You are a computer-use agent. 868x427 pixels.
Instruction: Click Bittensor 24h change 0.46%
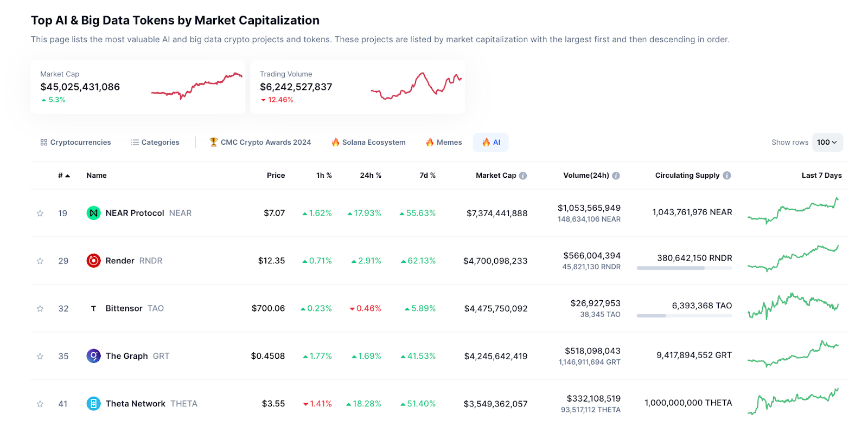tap(366, 308)
